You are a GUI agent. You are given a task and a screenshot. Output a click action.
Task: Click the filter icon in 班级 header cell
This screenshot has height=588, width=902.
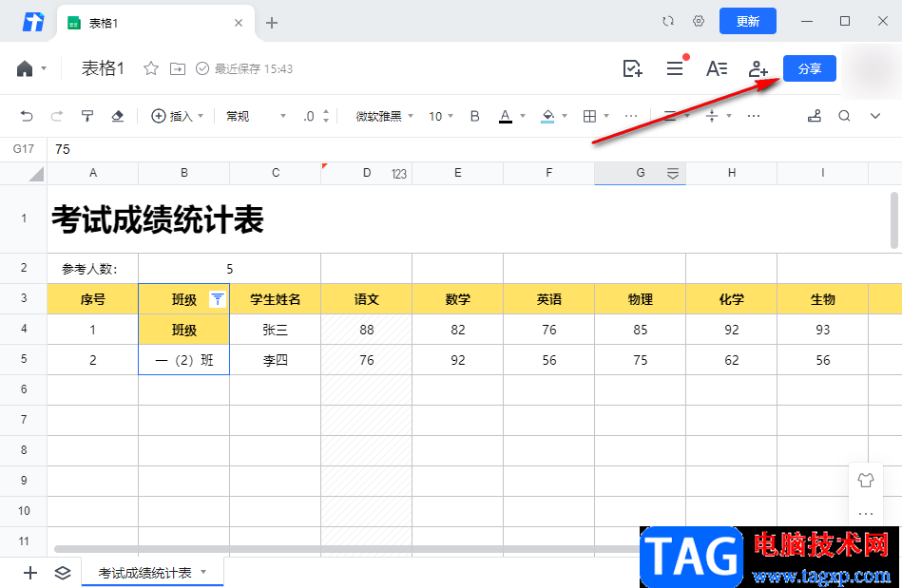(218, 299)
